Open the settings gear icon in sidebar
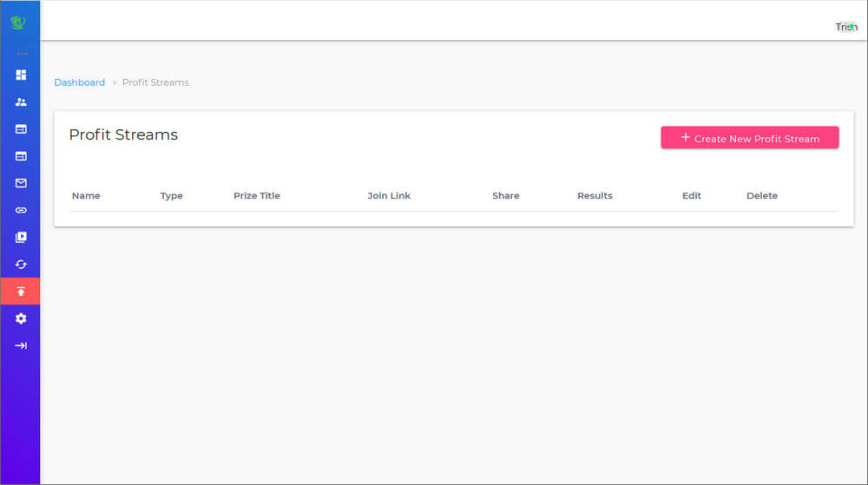Viewport: 868px width, 485px height. pos(21,318)
